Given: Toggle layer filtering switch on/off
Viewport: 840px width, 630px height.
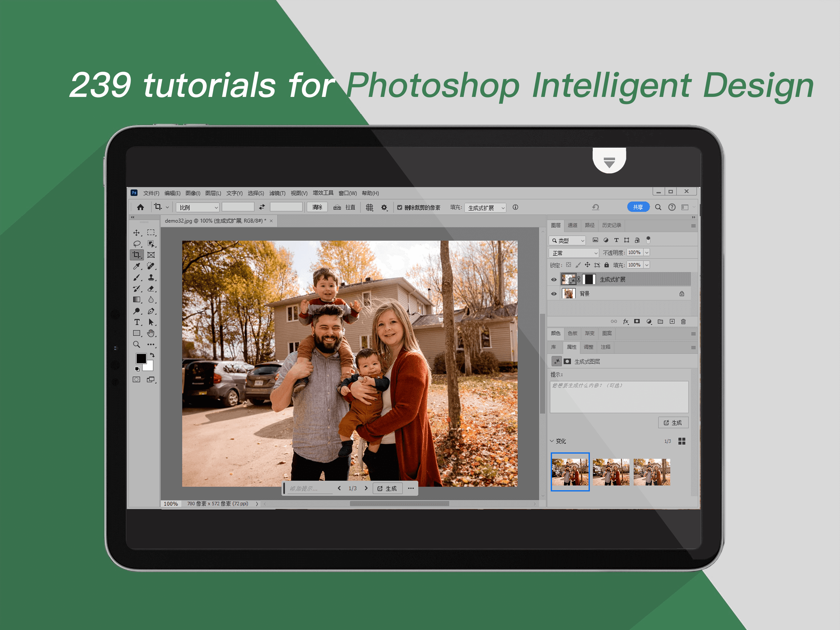Looking at the screenshot, I should 649,240.
